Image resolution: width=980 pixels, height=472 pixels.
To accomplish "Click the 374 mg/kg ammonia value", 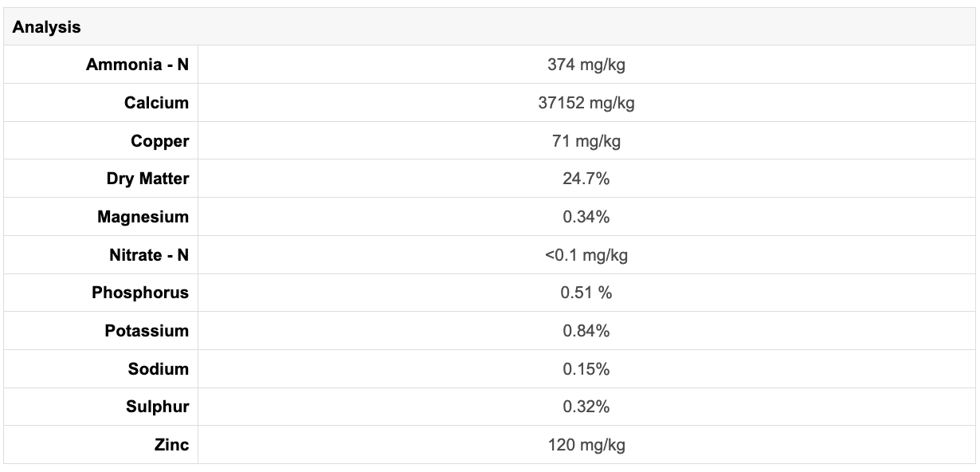I will click(586, 65).
